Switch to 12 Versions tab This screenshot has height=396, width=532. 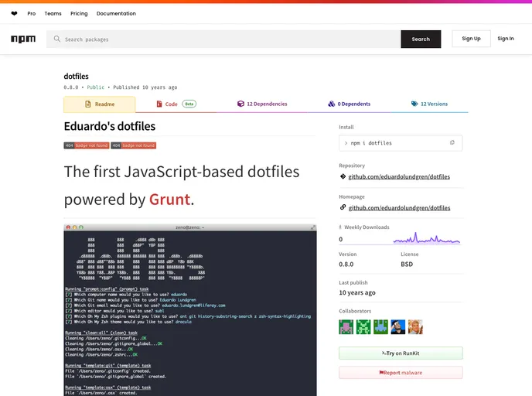429,104
